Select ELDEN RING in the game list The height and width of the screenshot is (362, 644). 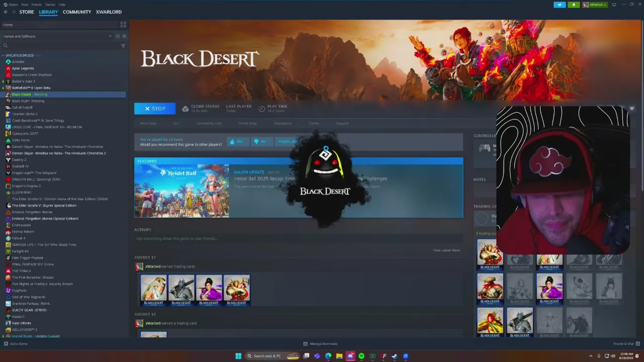(x=22, y=193)
